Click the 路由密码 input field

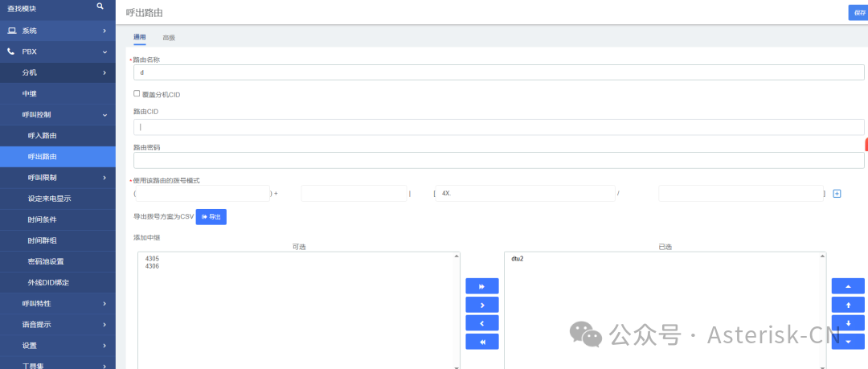[498, 160]
